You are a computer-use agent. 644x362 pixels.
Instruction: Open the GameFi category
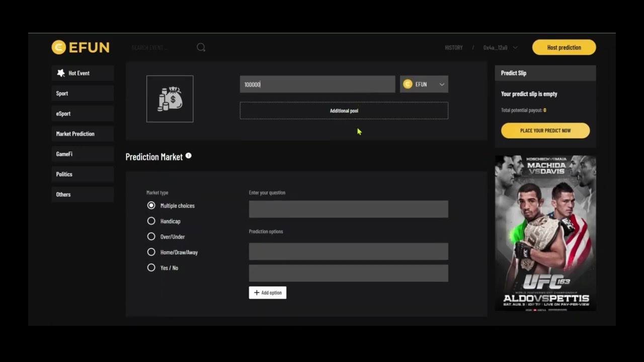[x=83, y=154]
